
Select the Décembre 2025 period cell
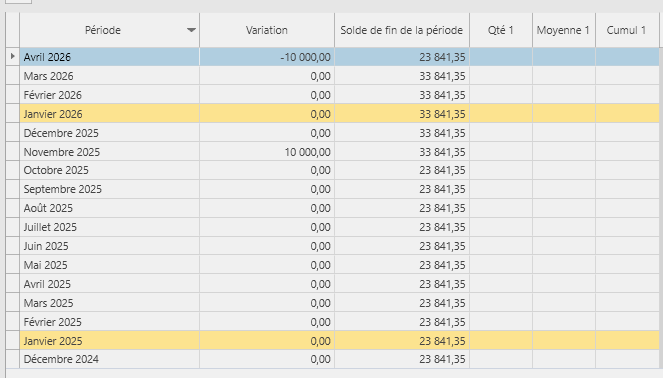pyautogui.click(x=110, y=133)
